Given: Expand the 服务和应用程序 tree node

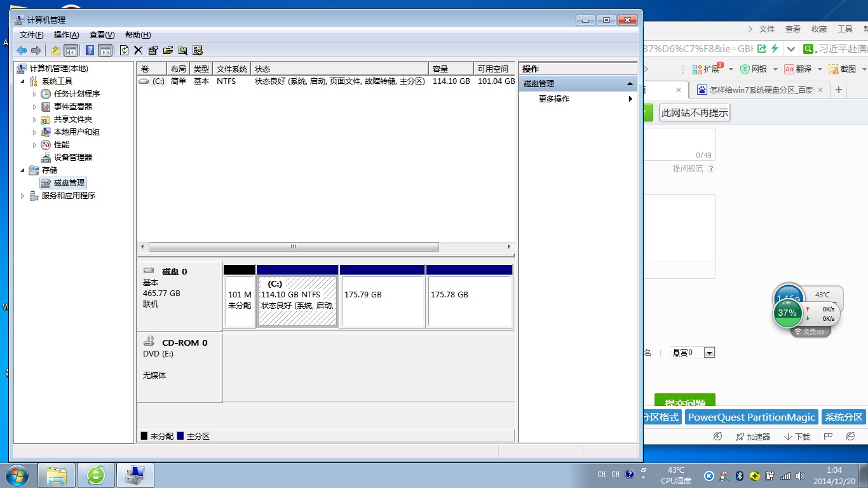Looking at the screenshot, I should coord(24,196).
